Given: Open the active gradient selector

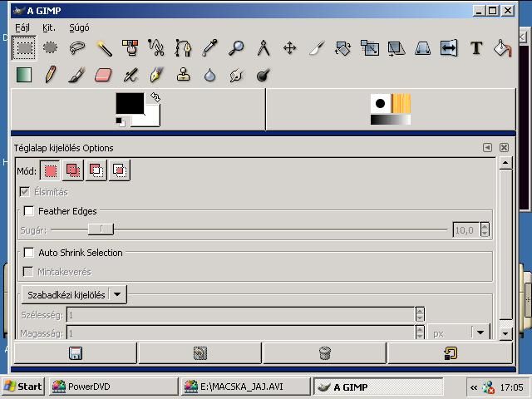Looking at the screenshot, I should pos(391,120).
